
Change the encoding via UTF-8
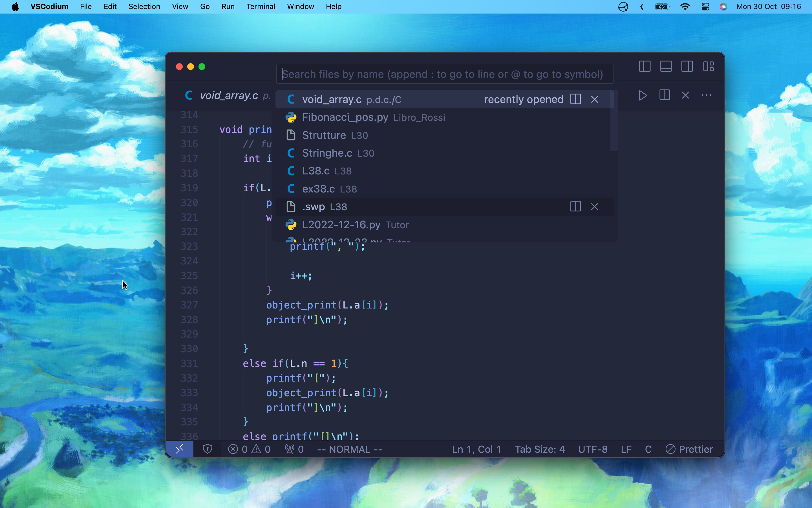click(593, 449)
